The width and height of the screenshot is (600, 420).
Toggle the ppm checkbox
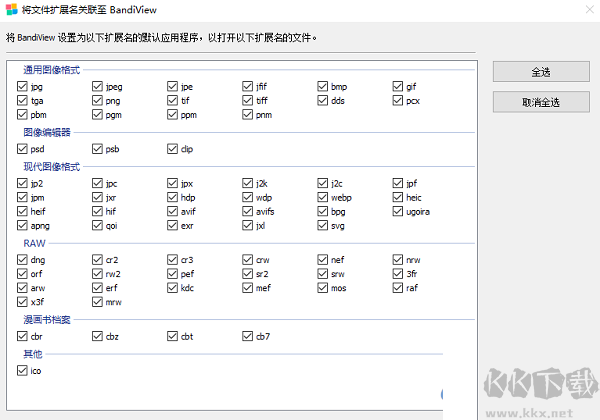pos(172,114)
